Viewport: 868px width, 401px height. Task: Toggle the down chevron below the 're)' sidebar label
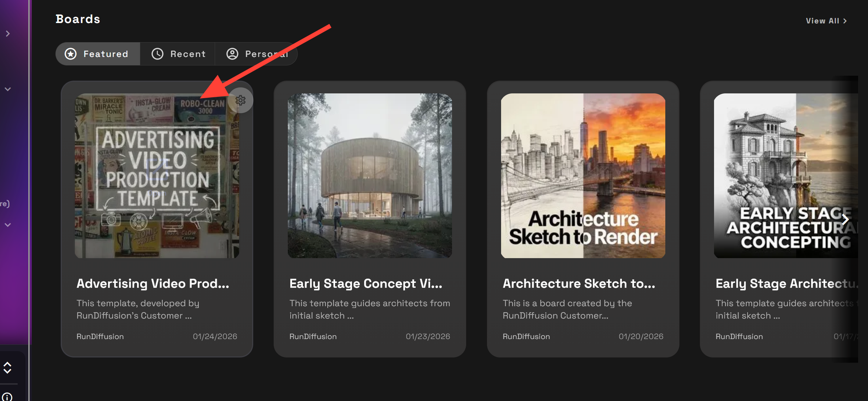(8, 225)
